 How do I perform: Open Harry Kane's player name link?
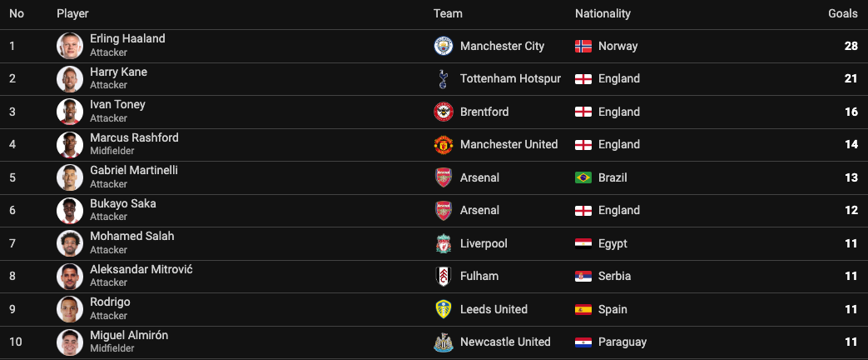pos(118,72)
